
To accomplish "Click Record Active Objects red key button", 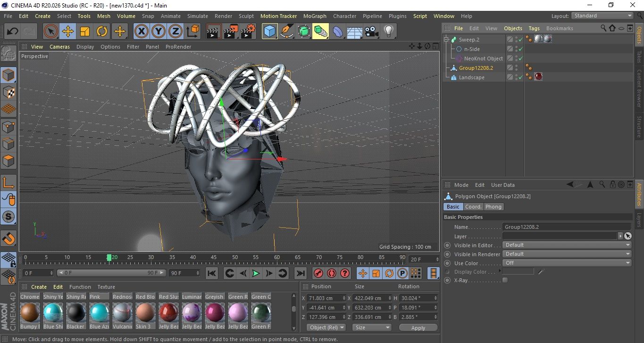I will [x=318, y=273].
